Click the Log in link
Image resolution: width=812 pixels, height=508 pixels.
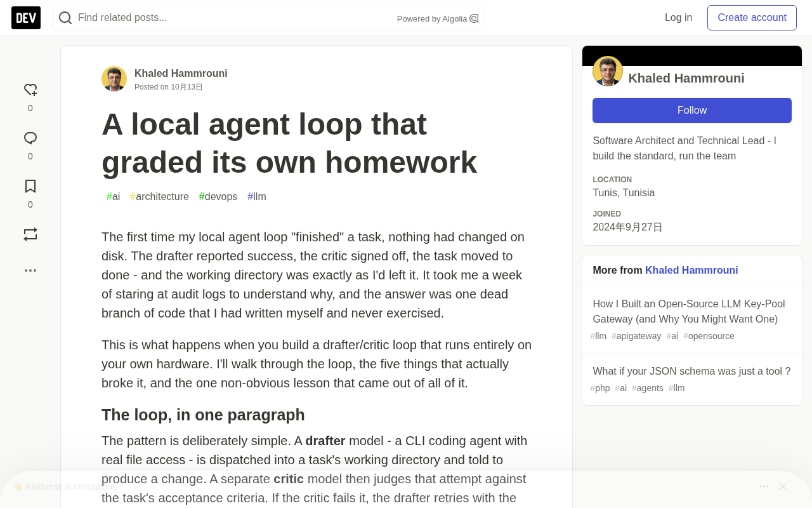point(678,18)
